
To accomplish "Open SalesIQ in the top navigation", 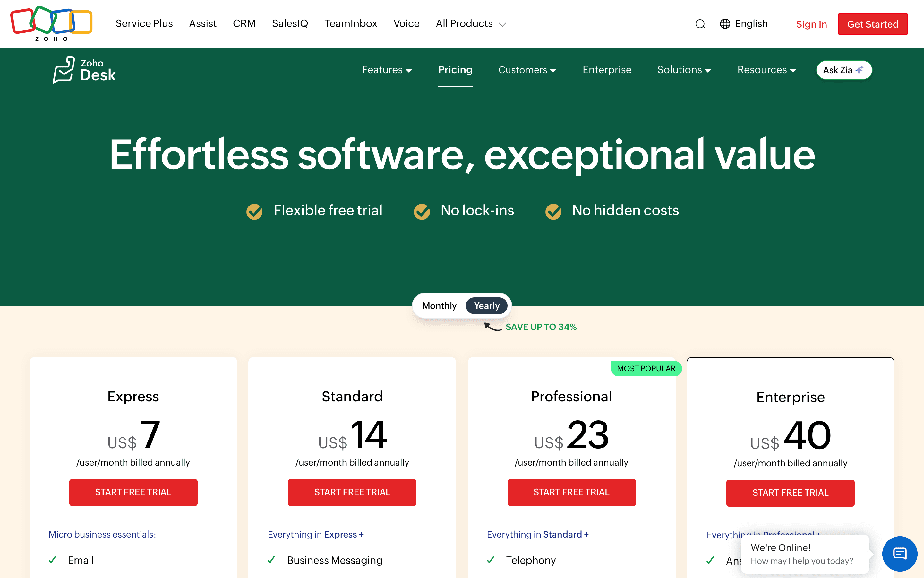I will (x=290, y=24).
